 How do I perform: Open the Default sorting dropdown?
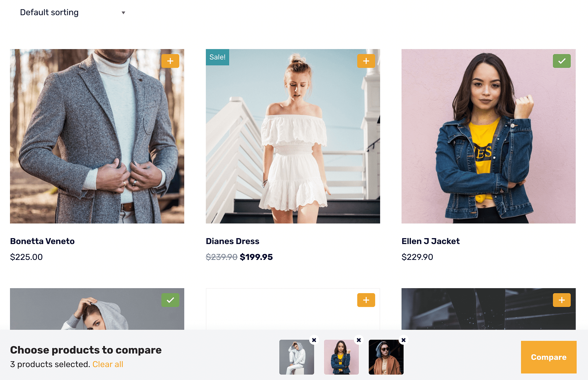tap(73, 12)
